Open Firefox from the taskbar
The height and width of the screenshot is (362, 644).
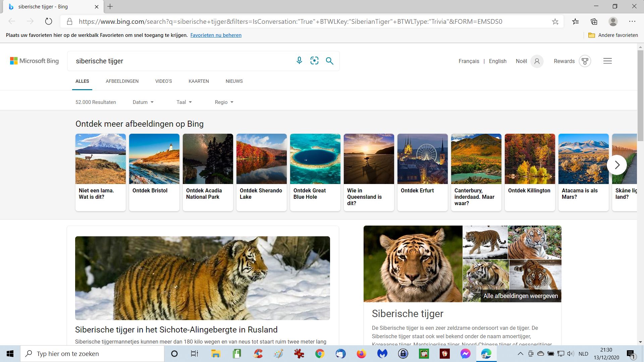(x=361, y=354)
